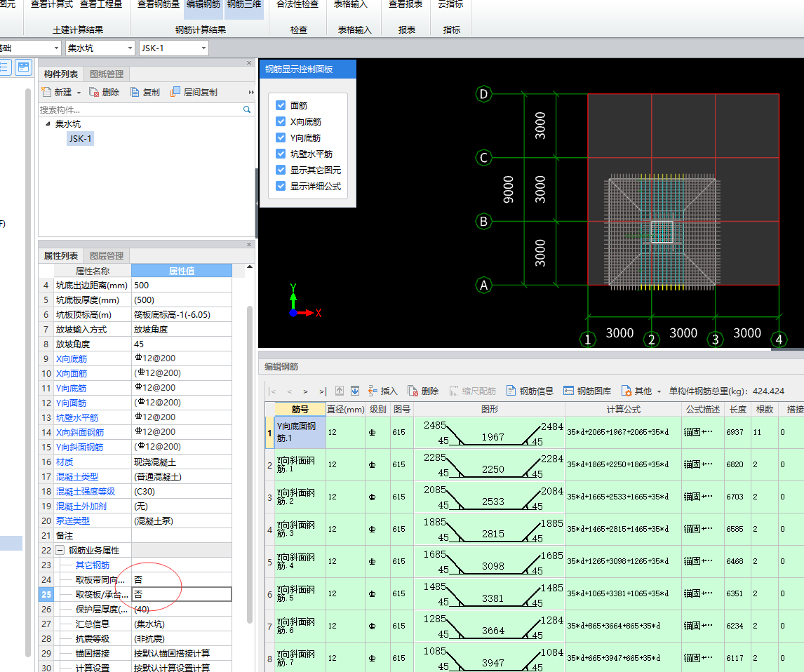Screen dimensions: 804x672
Task: Expand the 其他 dropdown arrow
Action: tap(659, 391)
